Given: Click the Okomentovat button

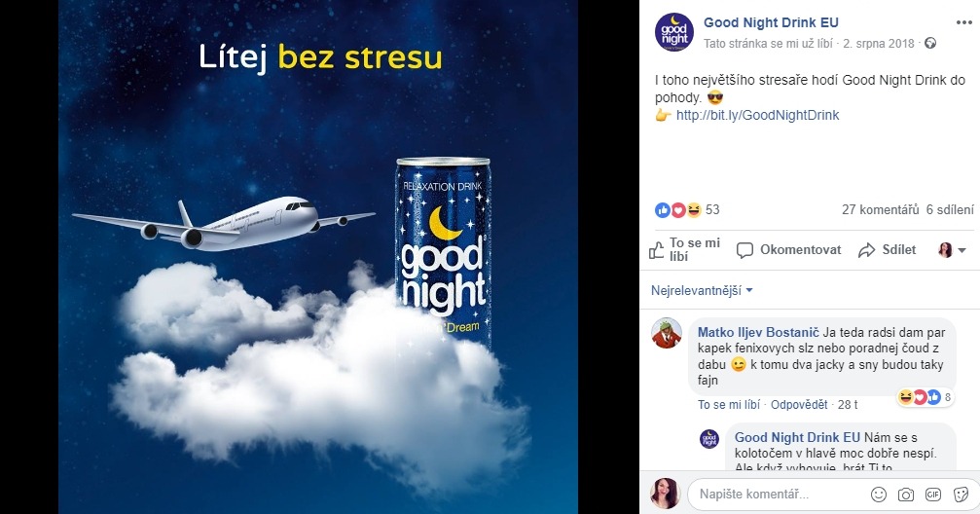Looking at the screenshot, I should [788, 250].
